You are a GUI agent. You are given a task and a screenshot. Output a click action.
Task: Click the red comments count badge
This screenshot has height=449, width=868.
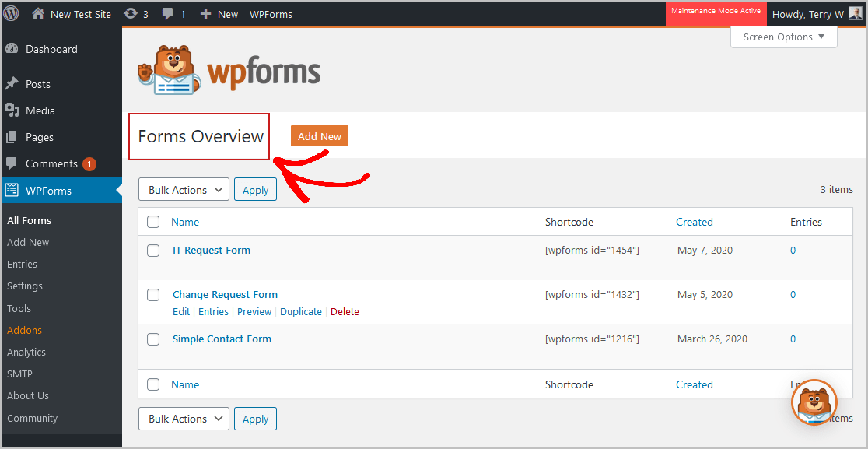(x=89, y=164)
